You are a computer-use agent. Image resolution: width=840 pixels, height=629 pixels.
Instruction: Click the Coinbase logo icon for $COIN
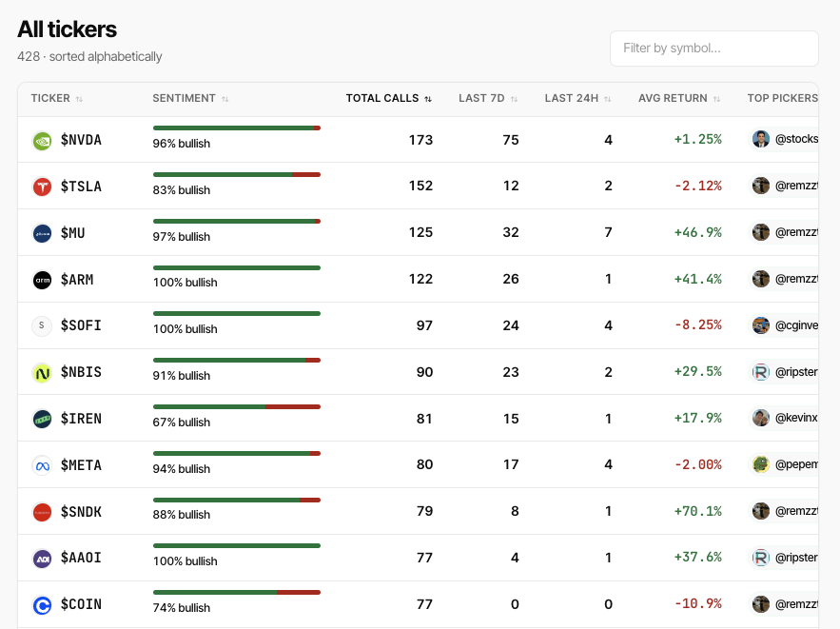[x=42, y=605]
